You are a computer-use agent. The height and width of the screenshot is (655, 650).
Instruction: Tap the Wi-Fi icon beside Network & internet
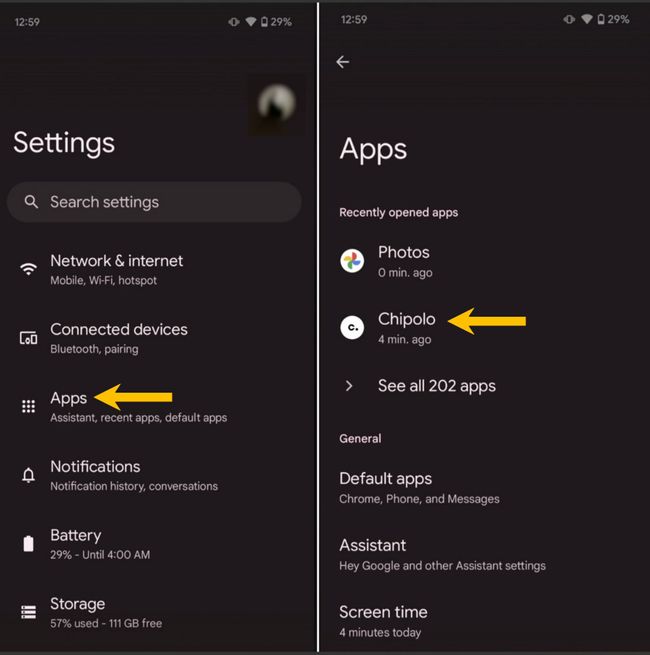click(x=28, y=269)
